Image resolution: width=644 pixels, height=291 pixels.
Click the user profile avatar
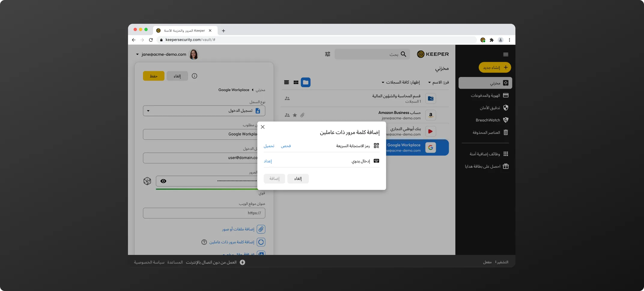coord(194,54)
